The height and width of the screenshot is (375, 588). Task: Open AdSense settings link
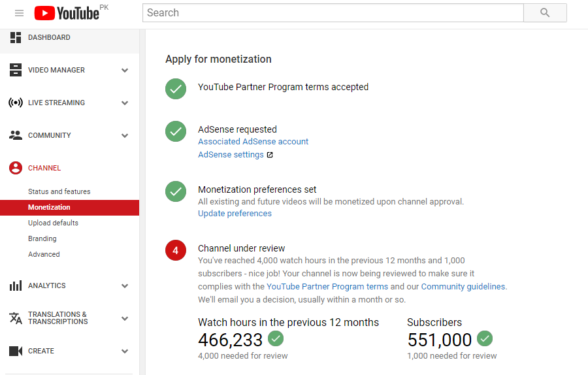(231, 155)
